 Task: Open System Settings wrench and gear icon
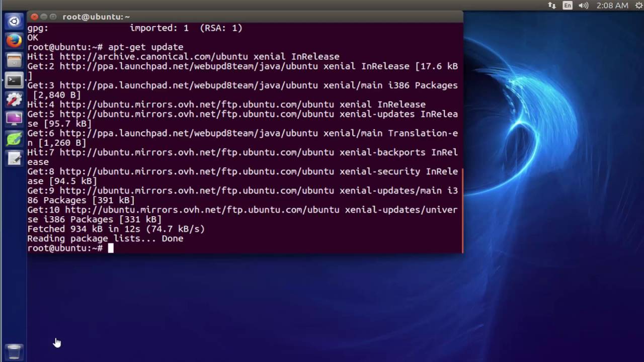[x=14, y=99]
